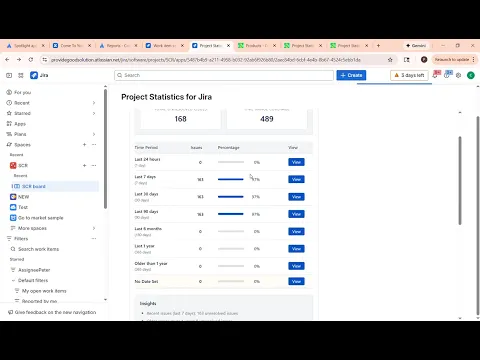This screenshot has width=480, height=360.
Task: Click View for Last 90 days
Action: (296, 214)
